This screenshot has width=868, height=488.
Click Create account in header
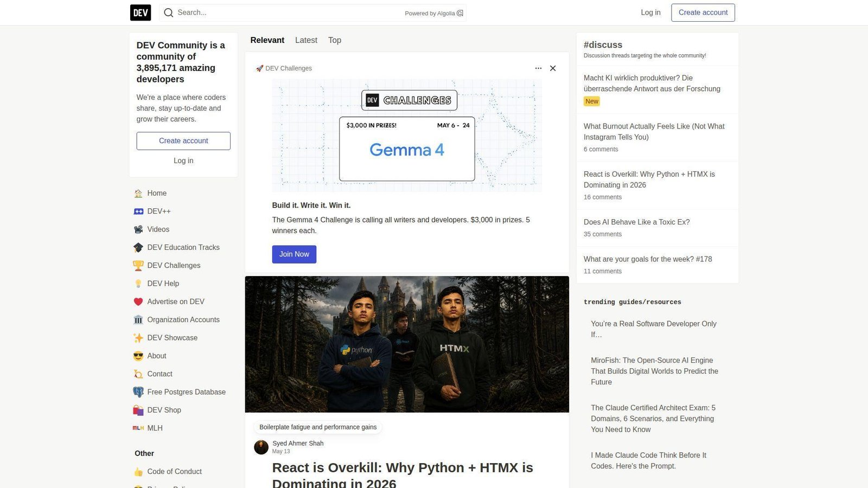click(x=703, y=12)
